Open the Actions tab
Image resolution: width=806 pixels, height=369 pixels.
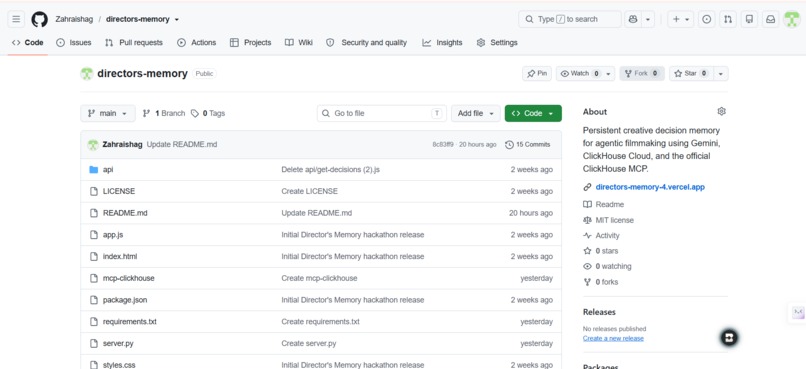coord(196,43)
